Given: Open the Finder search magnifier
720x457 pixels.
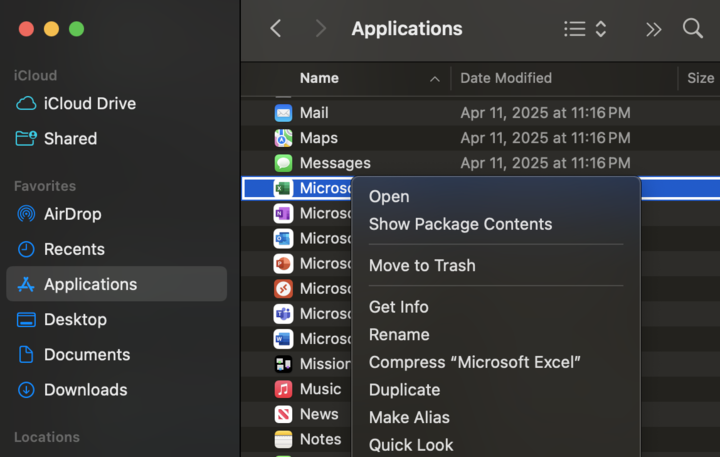Looking at the screenshot, I should (x=692, y=29).
